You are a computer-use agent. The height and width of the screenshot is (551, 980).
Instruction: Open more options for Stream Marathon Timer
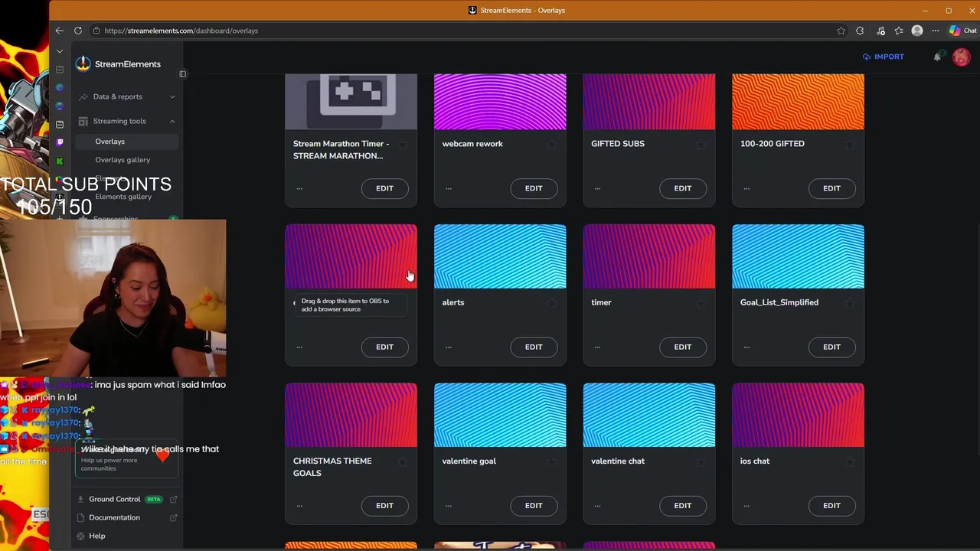(299, 188)
